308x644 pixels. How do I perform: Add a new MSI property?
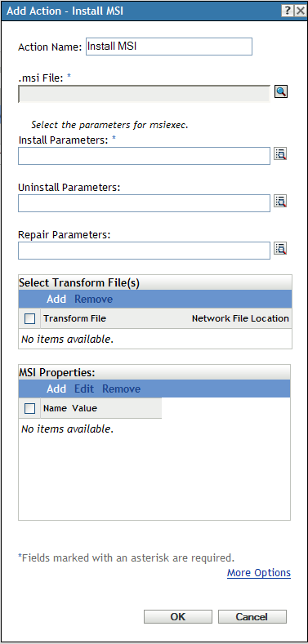(x=56, y=389)
